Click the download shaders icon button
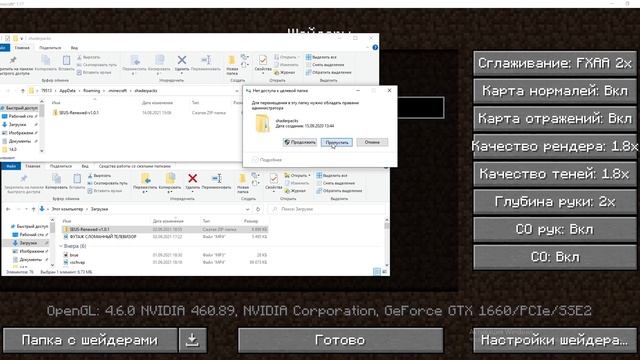 pyautogui.click(x=193, y=340)
